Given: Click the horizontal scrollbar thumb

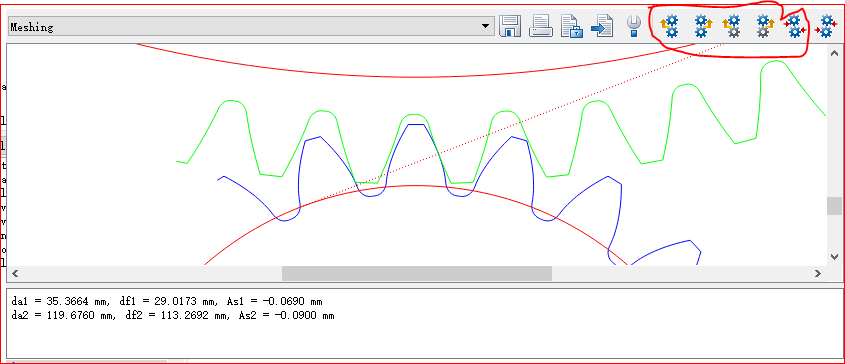Looking at the screenshot, I should (x=417, y=273).
